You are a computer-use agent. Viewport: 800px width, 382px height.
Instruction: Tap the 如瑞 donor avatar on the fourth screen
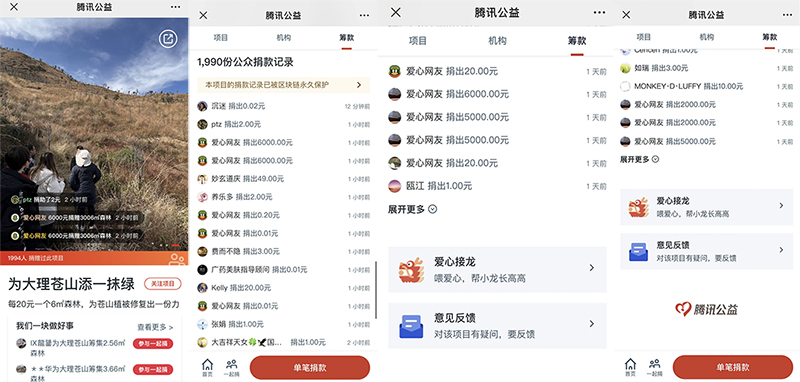pos(625,68)
